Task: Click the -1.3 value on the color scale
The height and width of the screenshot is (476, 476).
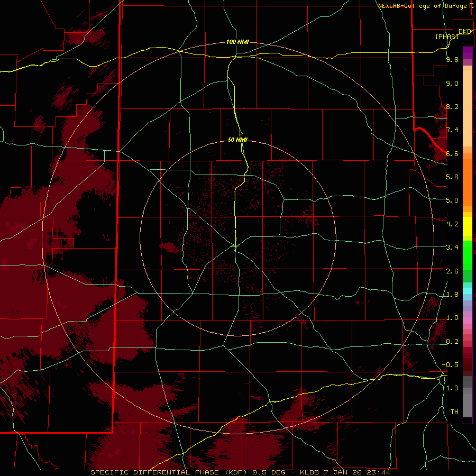Action: [450, 388]
